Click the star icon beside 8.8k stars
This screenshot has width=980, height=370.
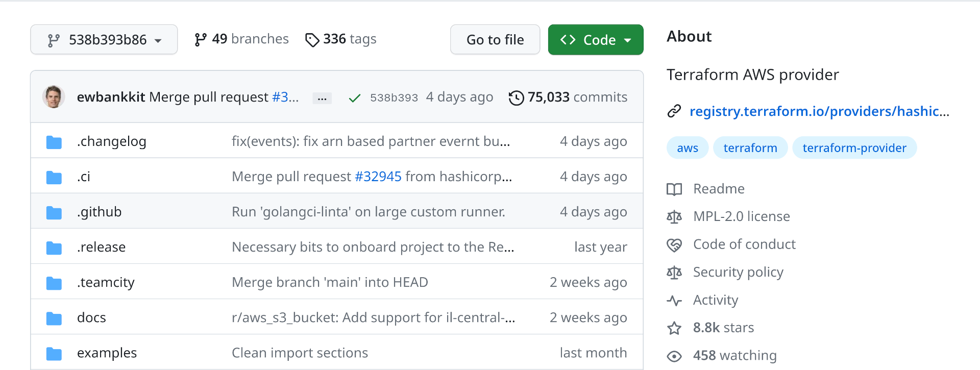674,328
